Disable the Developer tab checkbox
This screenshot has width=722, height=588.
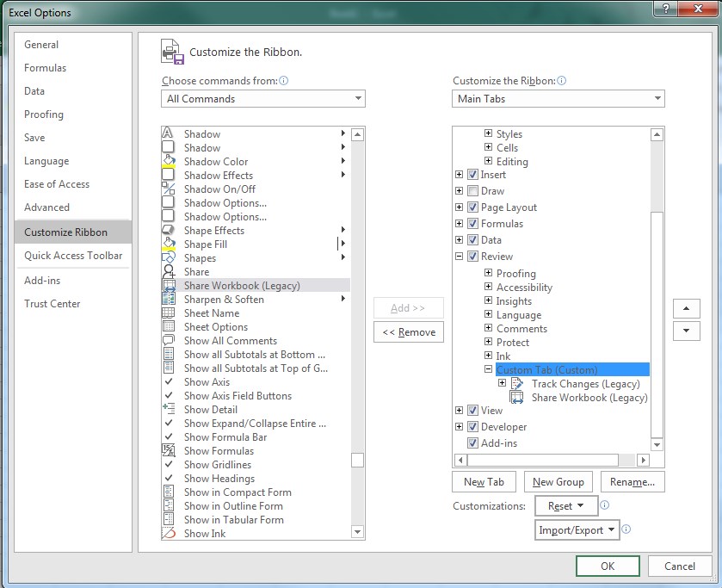tap(472, 427)
